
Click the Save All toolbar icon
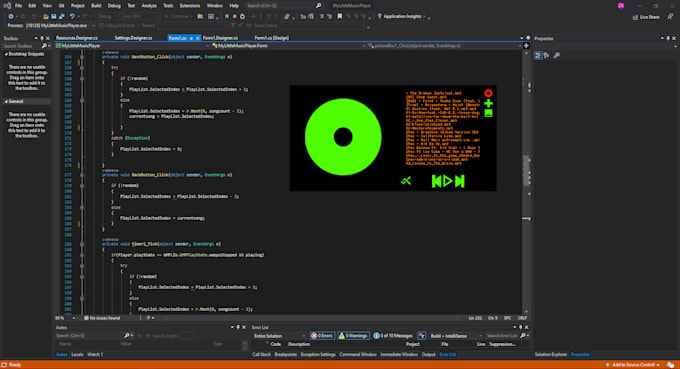point(62,16)
